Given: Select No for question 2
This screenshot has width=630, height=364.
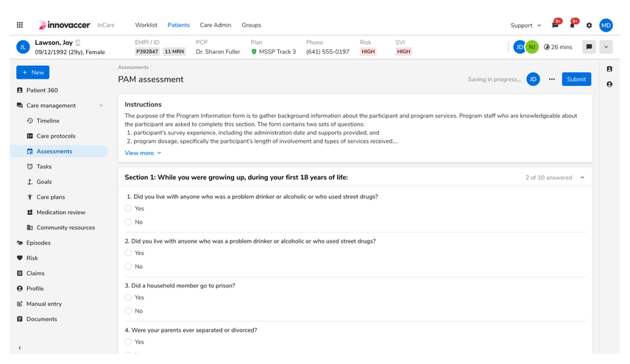Looking at the screenshot, I should [129, 266].
